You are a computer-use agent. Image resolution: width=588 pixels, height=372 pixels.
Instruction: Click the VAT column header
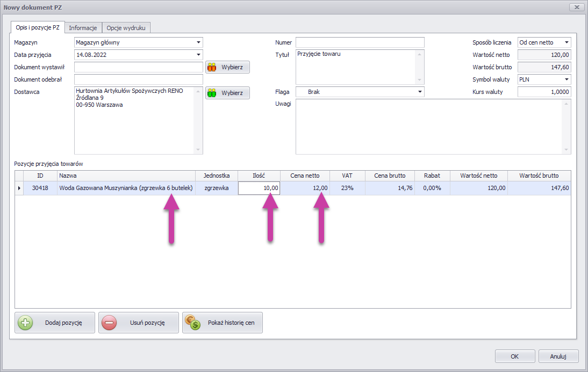pyautogui.click(x=347, y=176)
